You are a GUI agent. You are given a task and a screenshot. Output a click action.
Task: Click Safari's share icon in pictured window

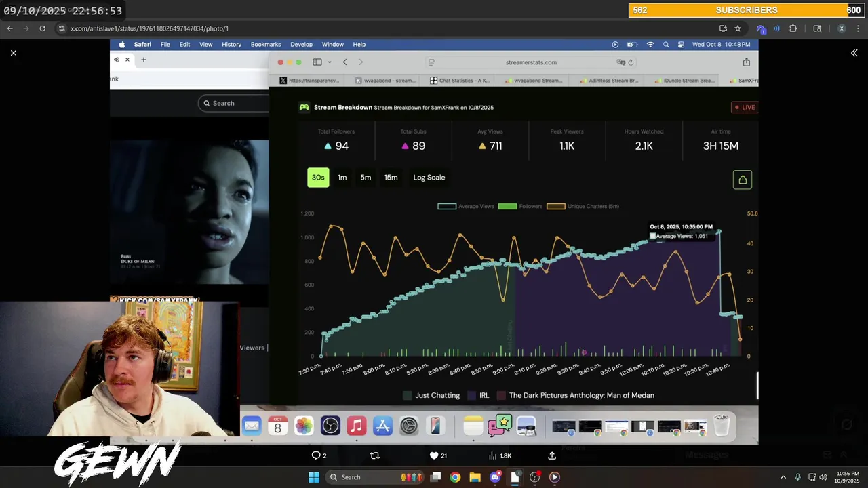pyautogui.click(x=747, y=62)
